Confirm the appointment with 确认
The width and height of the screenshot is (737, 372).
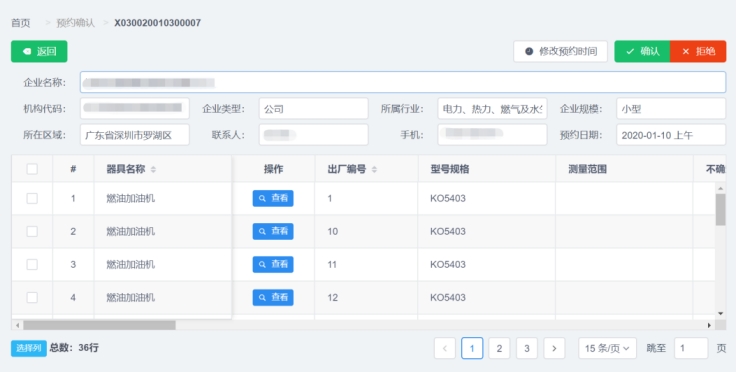[642, 51]
